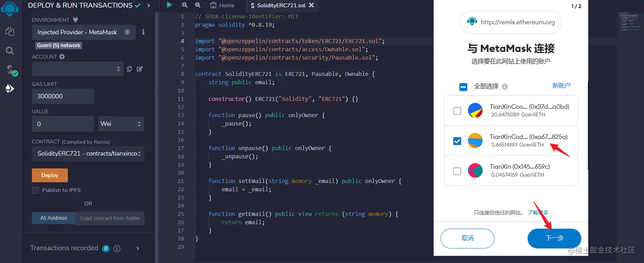This screenshot has width=644, height=263.
Task: Select the SolidityERC721.sol editor tab
Action: (x=281, y=6)
